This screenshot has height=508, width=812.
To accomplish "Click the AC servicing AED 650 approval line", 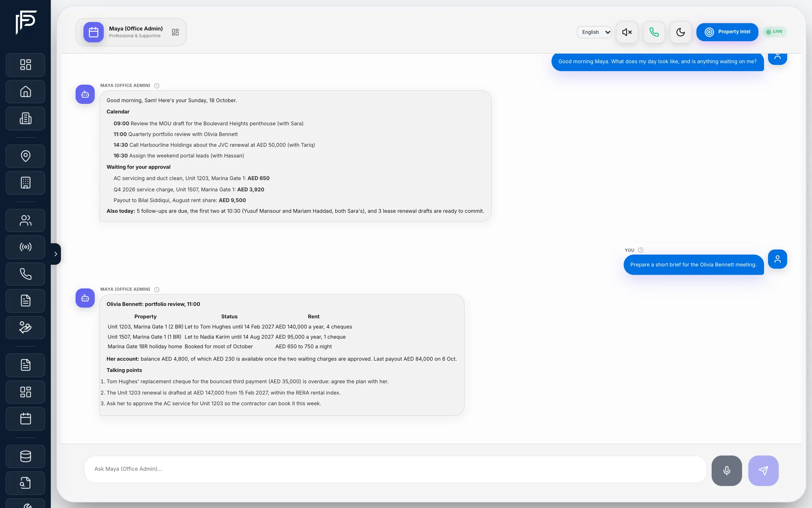I will point(191,178).
